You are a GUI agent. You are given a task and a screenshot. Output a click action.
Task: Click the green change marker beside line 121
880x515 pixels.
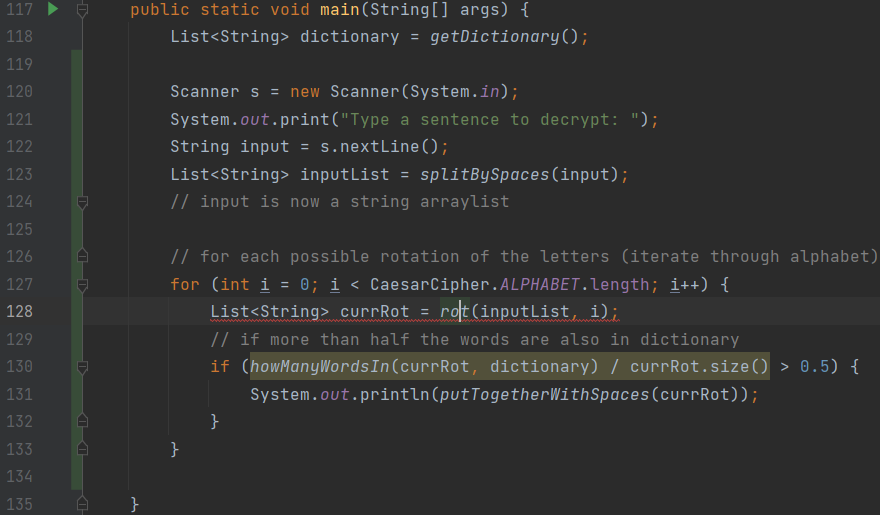click(77, 120)
